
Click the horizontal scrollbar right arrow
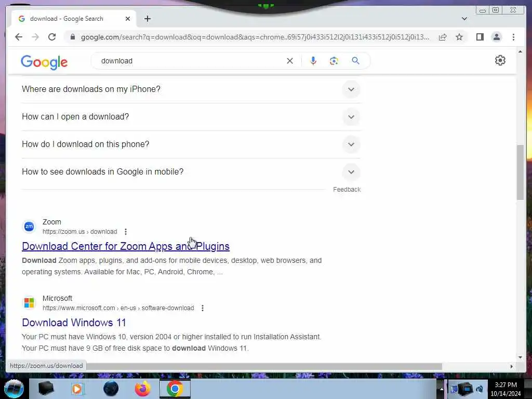coord(512,366)
